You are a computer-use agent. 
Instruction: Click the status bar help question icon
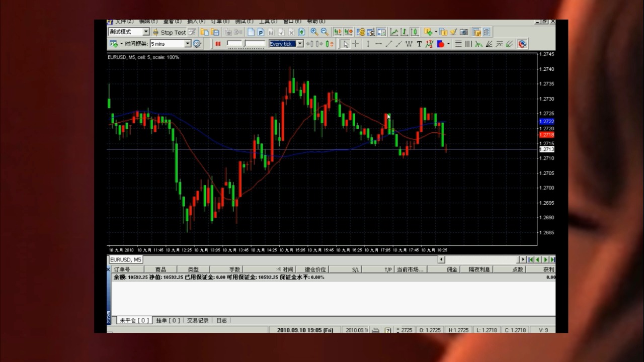388,330
